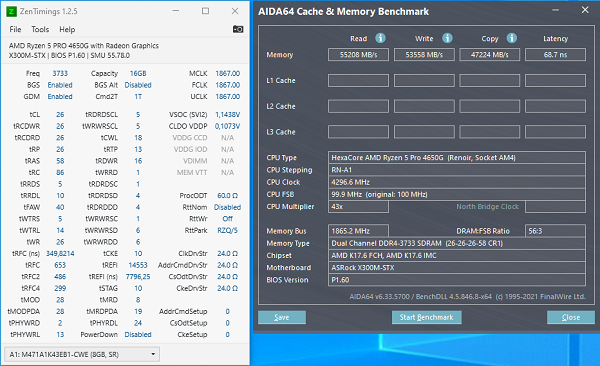Click the AMD Ryzen 5 PRO 4650G header text
Viewport: 600px width, 366px height.
pyautogui.click(x=84, y=46)
